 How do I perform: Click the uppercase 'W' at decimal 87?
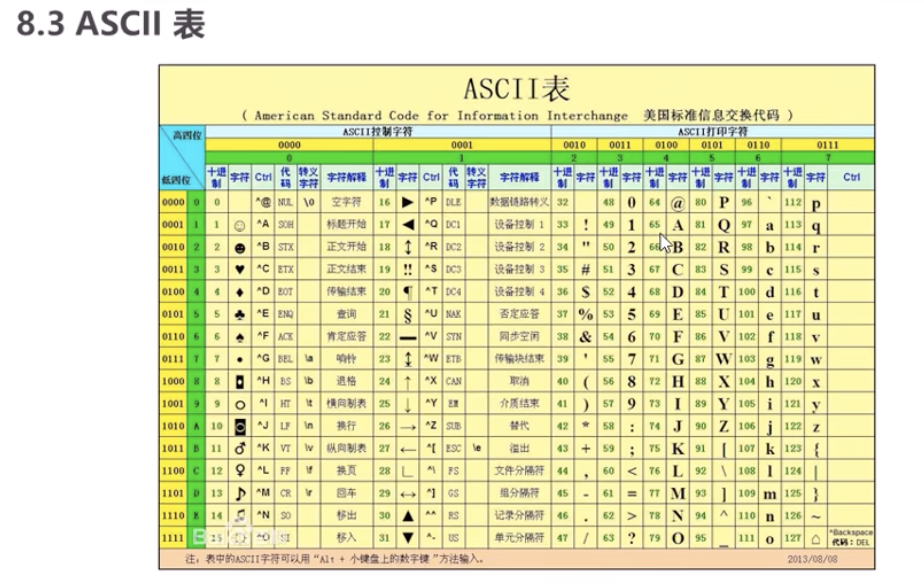click(x=724, y=359)
